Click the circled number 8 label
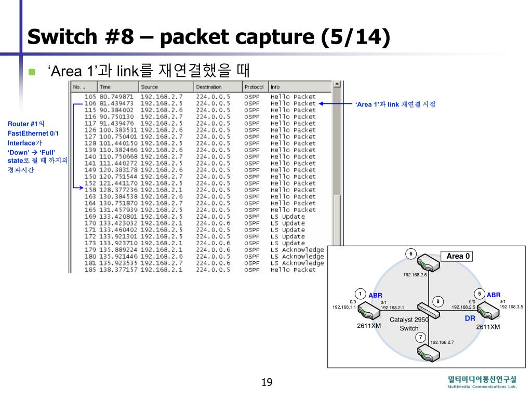The height and width of the screenshot is (399, 532). click(x=437, y=301)
